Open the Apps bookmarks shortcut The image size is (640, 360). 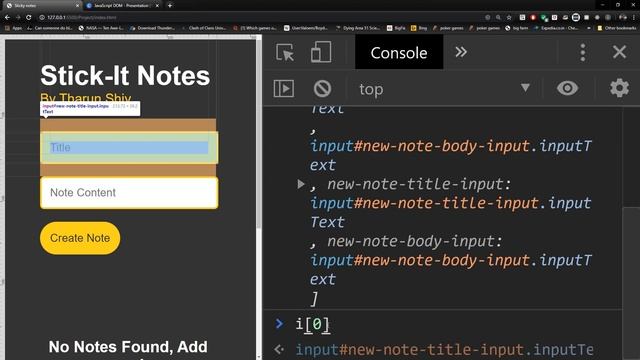pos(13,28)
